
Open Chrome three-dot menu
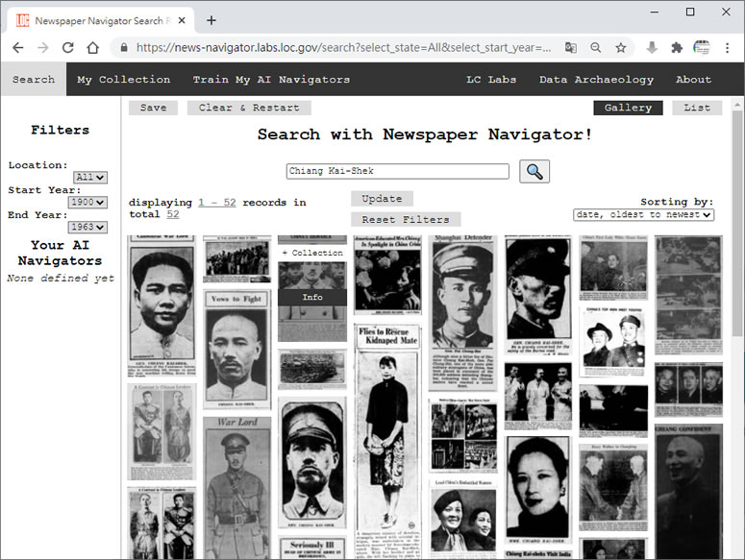(727, 47)
